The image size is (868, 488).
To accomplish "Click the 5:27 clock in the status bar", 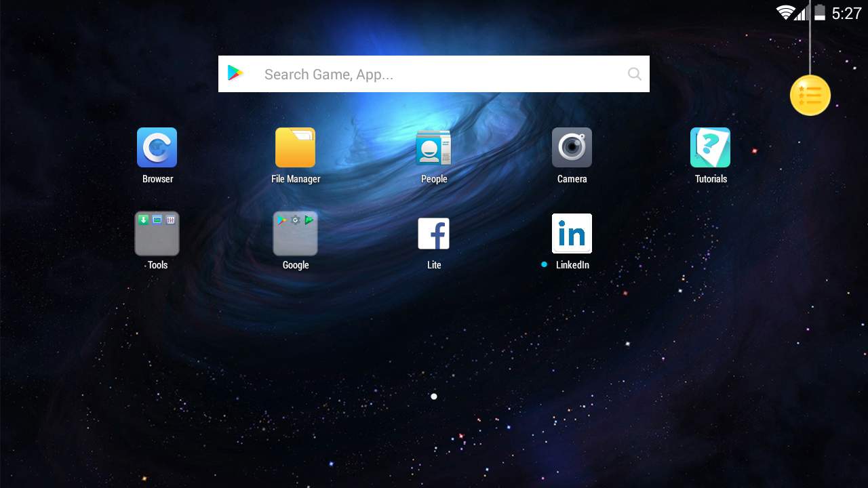I will 846,13.
